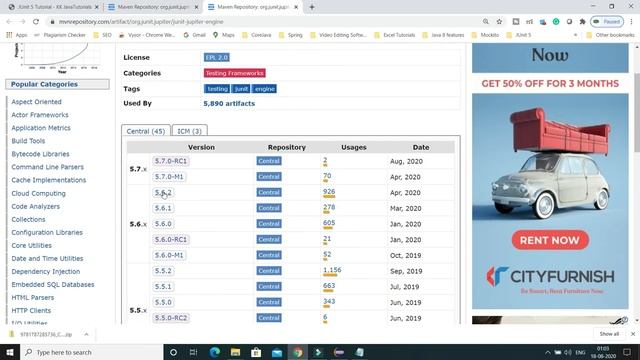Click the Central repository badge for 5.6.1
This screenshot has height=360, width=640.
[x=269, y=208]
